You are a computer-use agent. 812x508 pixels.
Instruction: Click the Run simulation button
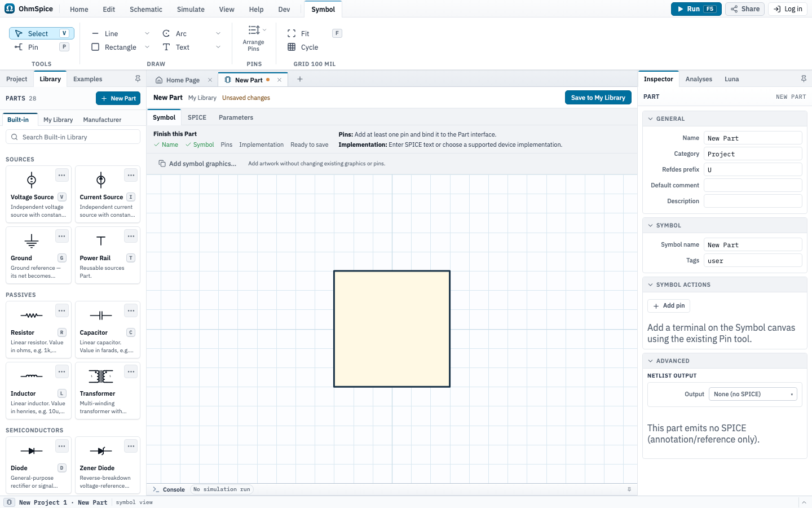[696, 9]
